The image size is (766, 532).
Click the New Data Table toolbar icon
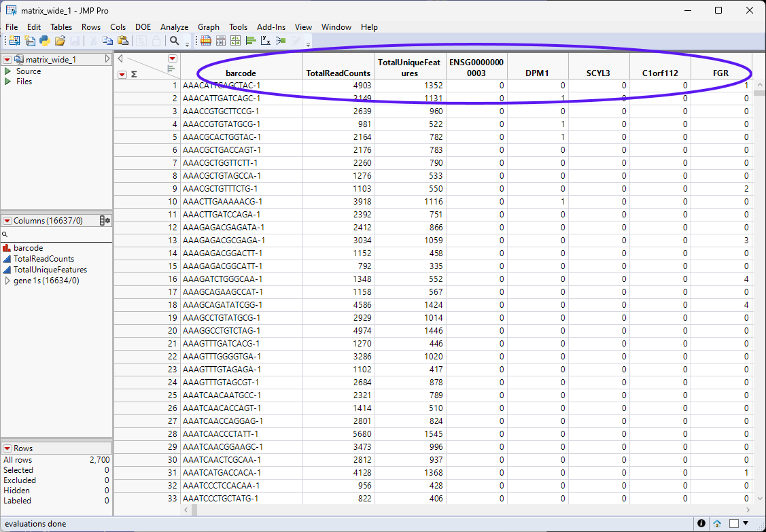14,41
